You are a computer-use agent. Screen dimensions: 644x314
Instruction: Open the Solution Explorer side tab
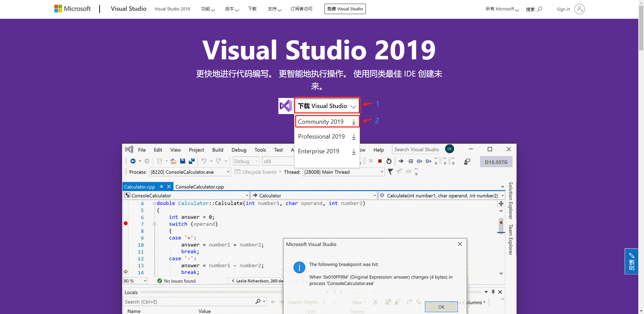tap(511, 201)
